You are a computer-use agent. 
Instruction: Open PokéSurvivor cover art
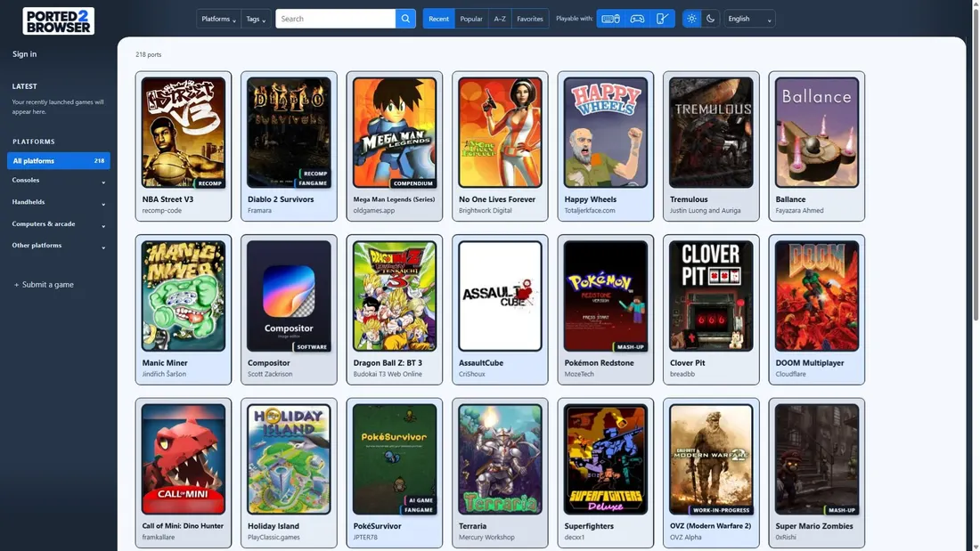tap(395, 459)
